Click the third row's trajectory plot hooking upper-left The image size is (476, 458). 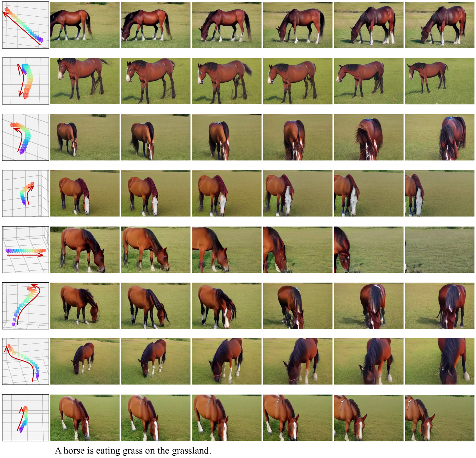click(x=25, y=137)
